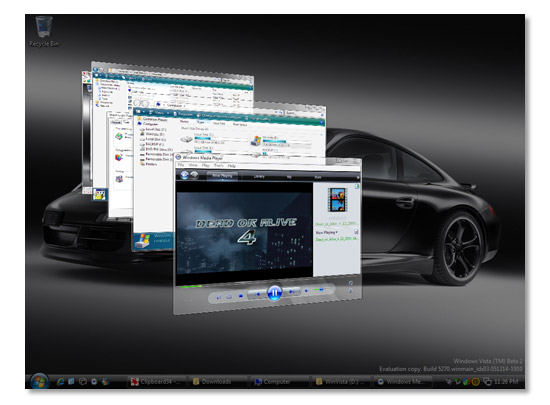Screen dimensions: 550x405
Task: Click the taskbar clock showing 11:26 PM
Action: (505, 382)
